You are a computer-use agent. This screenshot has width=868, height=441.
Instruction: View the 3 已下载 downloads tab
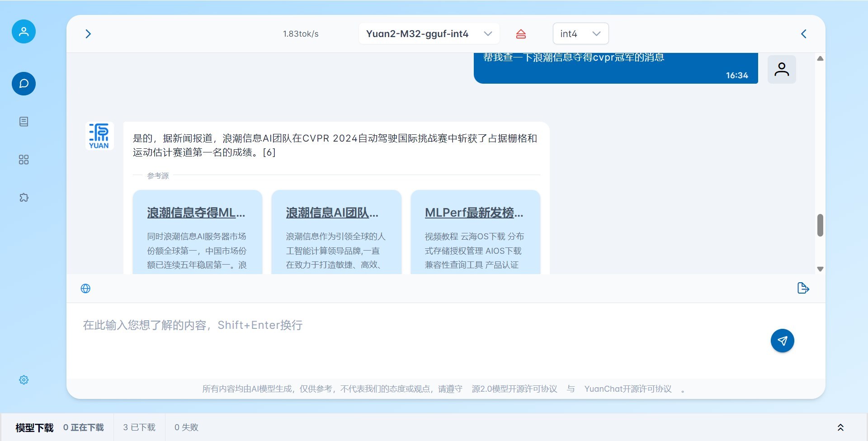pyautogui.click(x=138, y=427)
